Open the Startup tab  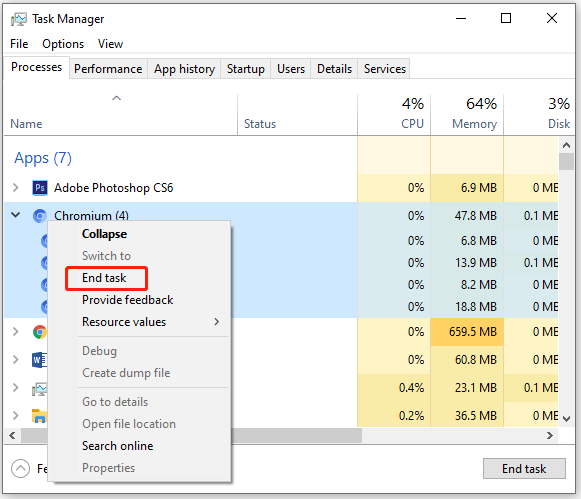coord(246,69)
